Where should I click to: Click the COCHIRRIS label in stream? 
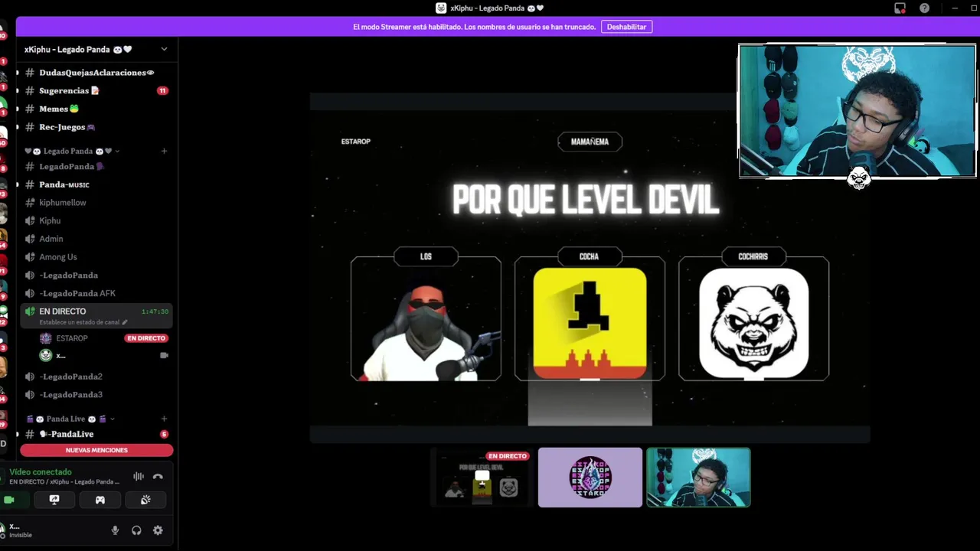(753, 256)
